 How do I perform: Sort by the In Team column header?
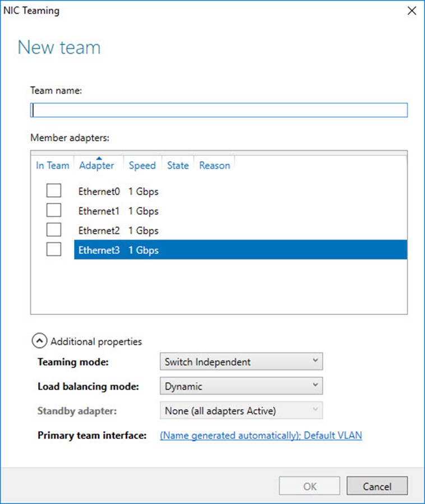(52, 165)
